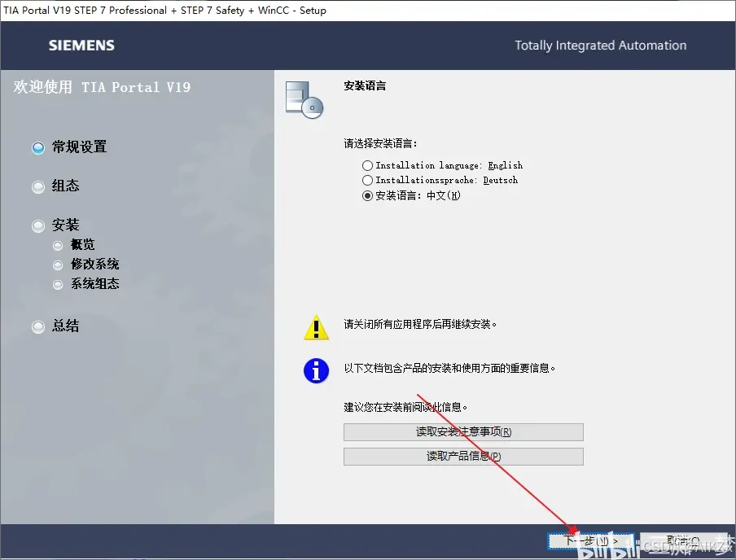Click the installer computer and disc icon
The image size is (736, 560).
[304, 99]
